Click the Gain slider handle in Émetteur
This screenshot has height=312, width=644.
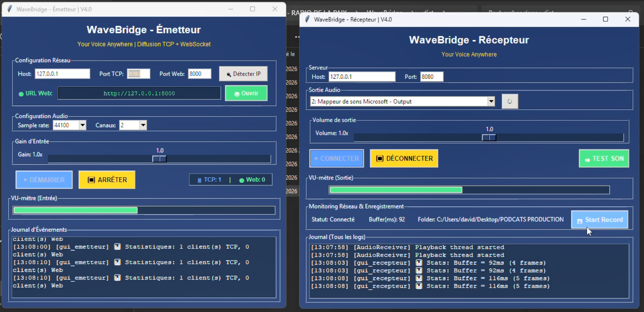coord(160,159)
